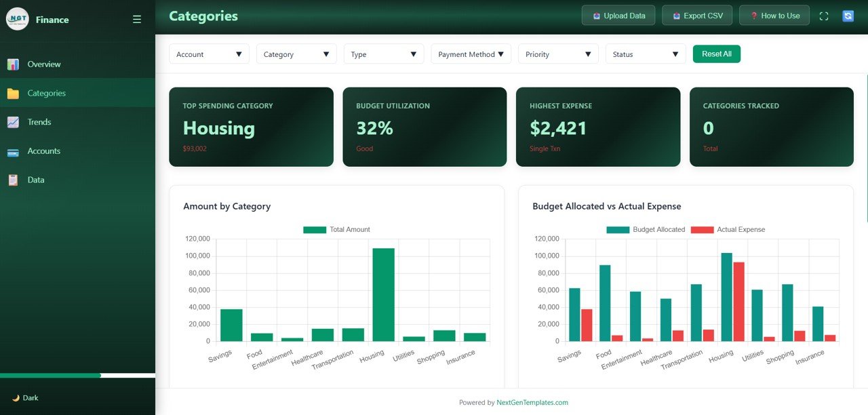
Task: Open the Priority filter dropdown
Action: click(558, 54)
